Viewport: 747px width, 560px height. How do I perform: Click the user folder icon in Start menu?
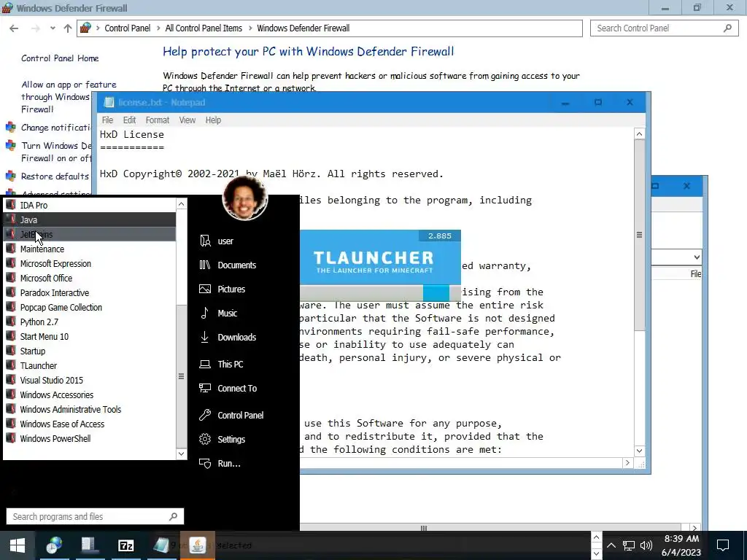click(x=205, y=241)
